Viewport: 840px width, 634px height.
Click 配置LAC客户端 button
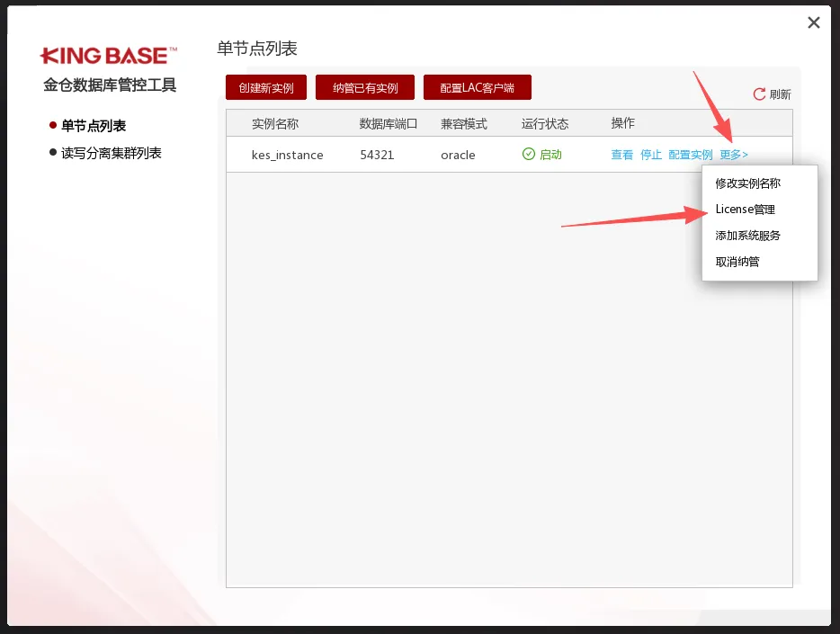(478, 87)
